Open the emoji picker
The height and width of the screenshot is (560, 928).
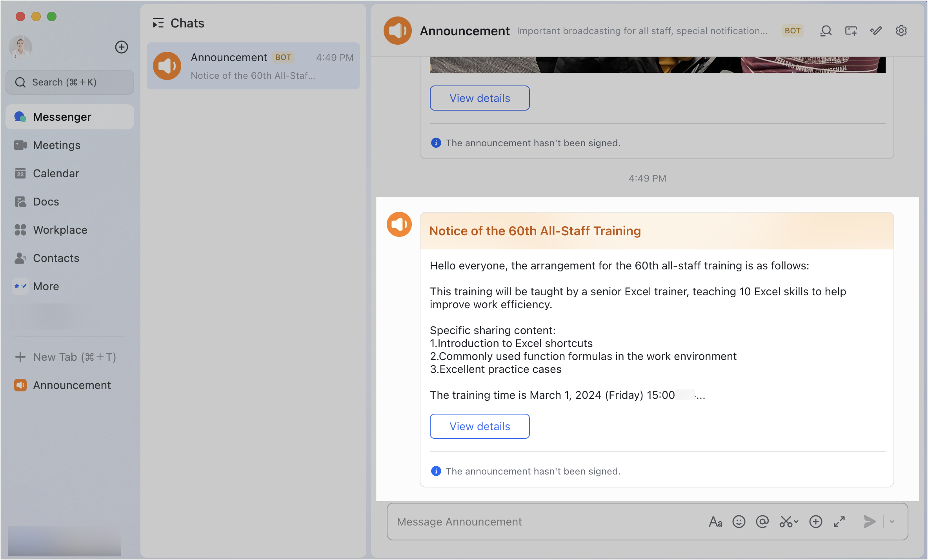[739, 522]
